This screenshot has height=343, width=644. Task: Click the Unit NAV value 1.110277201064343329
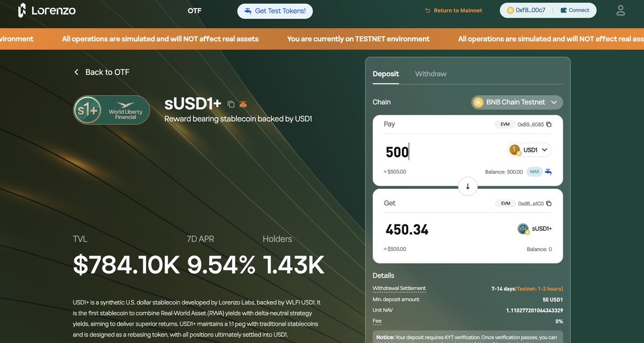pos(534,310)
